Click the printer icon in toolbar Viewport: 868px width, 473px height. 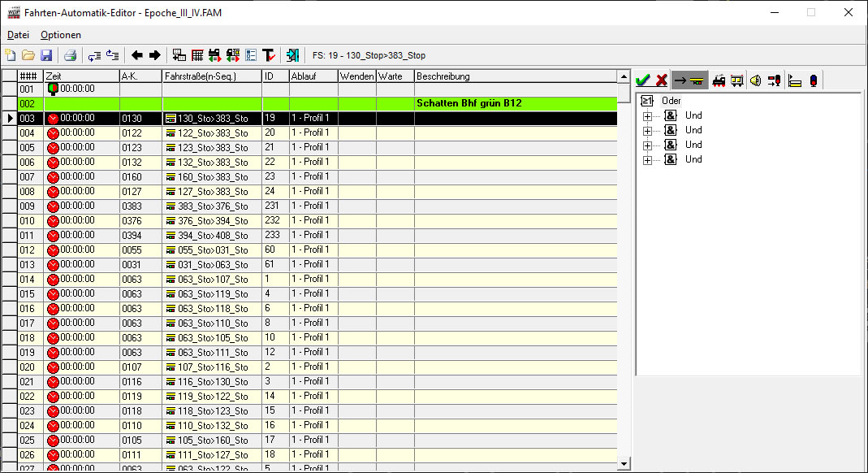pos(70,55)
